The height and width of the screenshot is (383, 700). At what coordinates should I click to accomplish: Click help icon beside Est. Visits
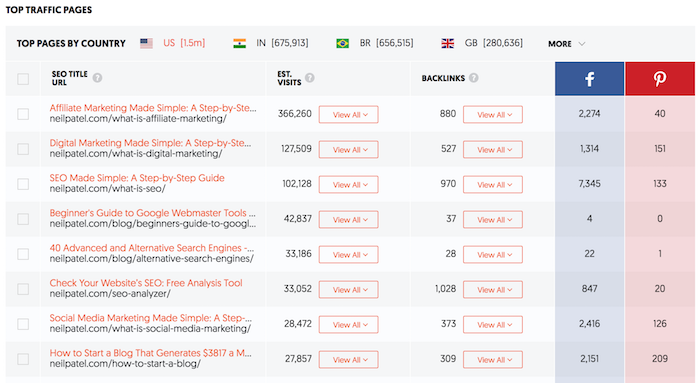[310, 78]
